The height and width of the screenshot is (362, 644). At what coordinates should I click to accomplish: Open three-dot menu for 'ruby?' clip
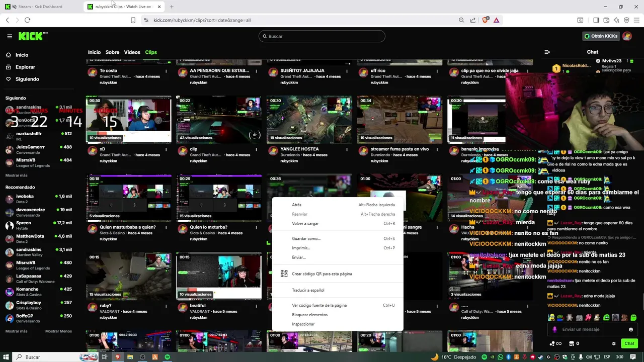pos(166,306)
